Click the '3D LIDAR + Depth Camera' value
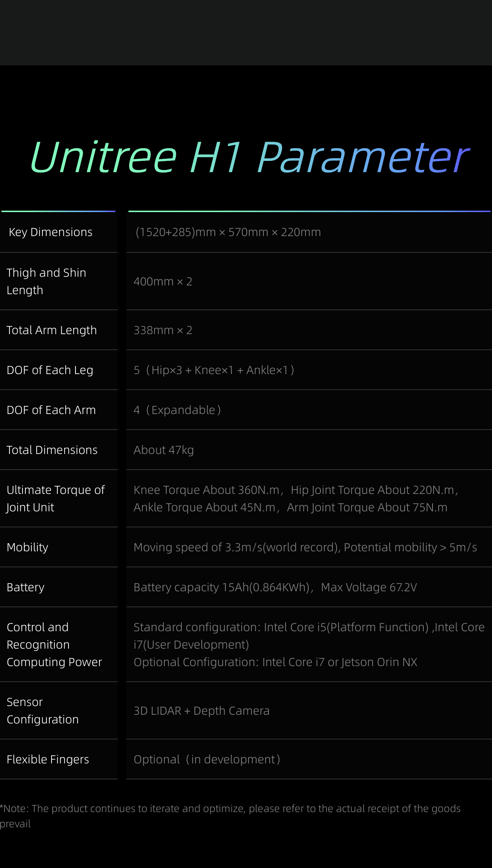492x868 pixels. [x=201, y=711]
